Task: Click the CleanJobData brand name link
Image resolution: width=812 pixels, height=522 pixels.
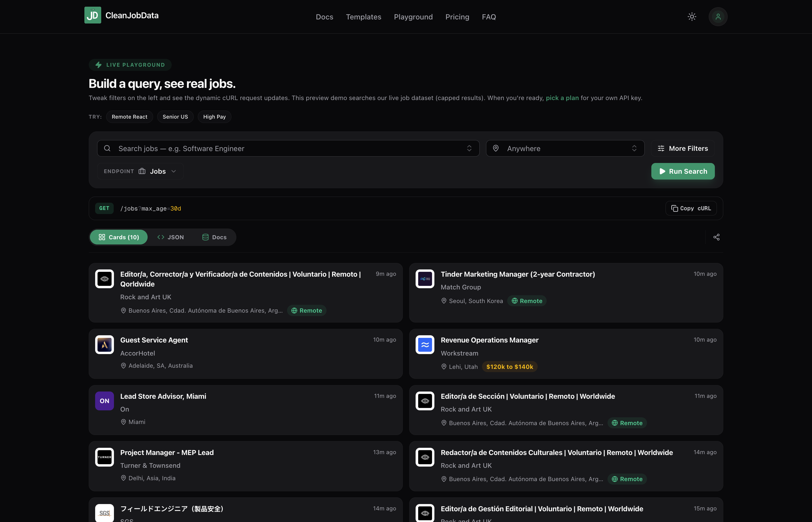Action: pos(132,15)
